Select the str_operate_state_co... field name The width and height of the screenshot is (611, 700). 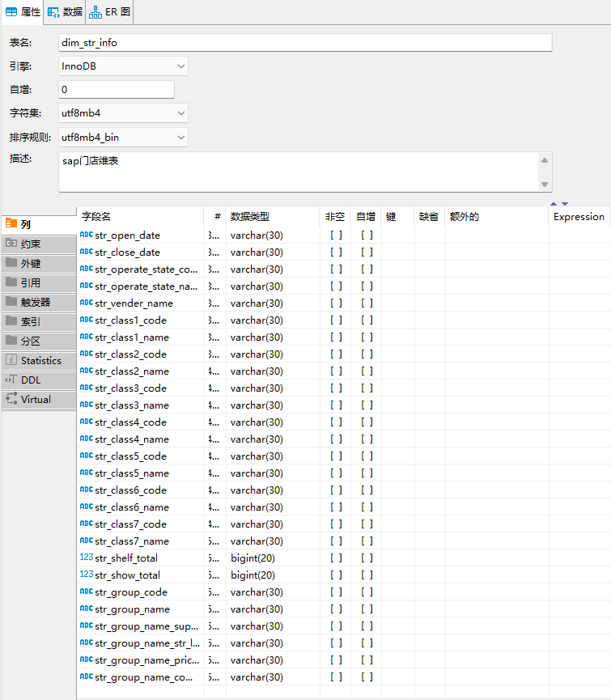pyautogui.click(x=146, y=269)
